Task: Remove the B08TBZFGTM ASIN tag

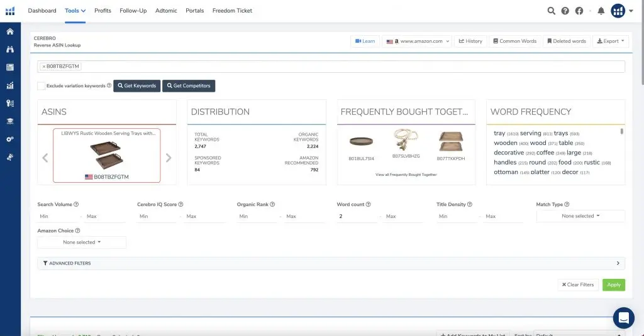Action: point(43,66)
